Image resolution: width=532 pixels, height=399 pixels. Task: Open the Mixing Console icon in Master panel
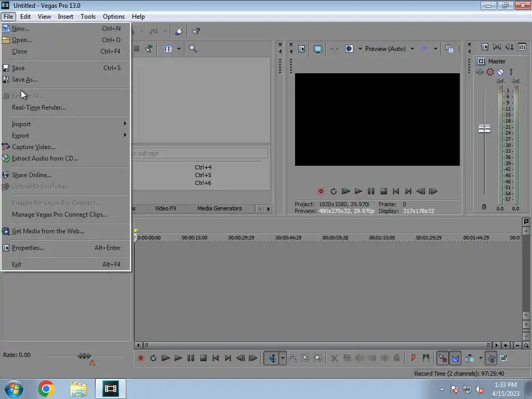[x=522, y=47]
